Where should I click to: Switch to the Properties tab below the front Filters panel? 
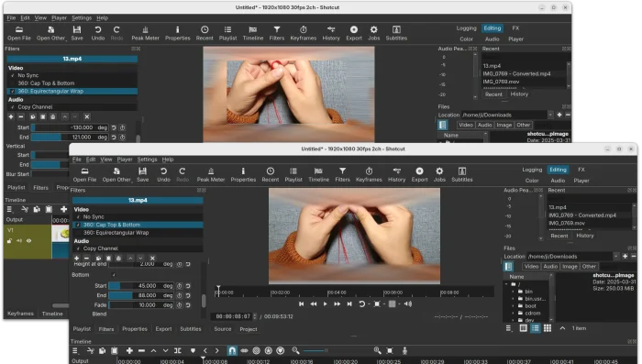(x=135, y=329)
